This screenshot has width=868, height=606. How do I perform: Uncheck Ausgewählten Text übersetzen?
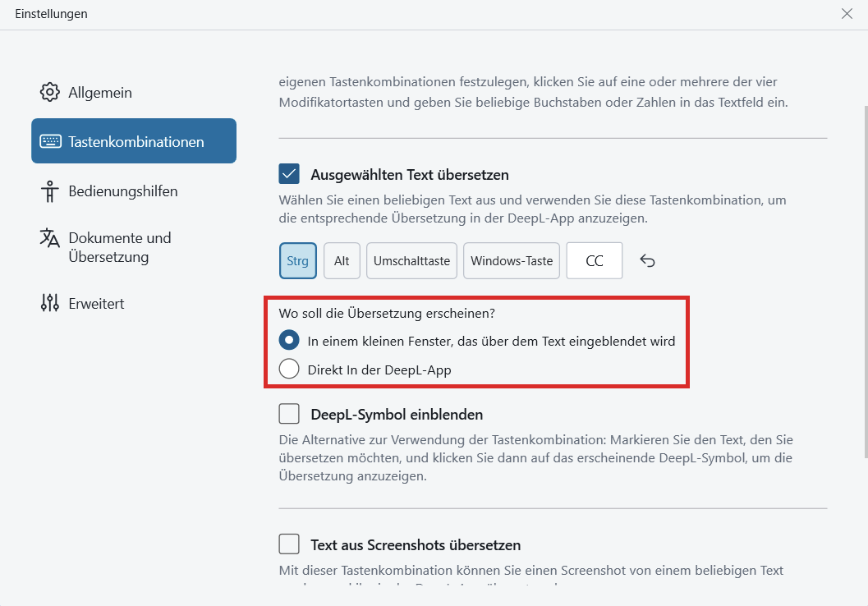point(289,174)
